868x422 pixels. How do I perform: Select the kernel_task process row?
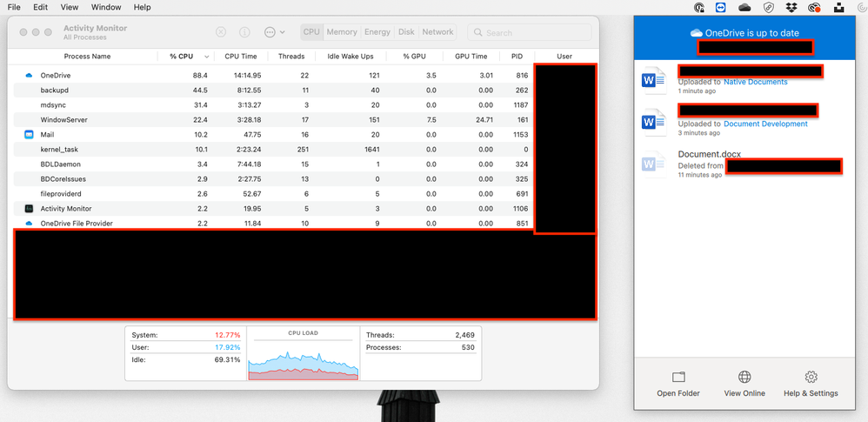[x=274, y=150]
